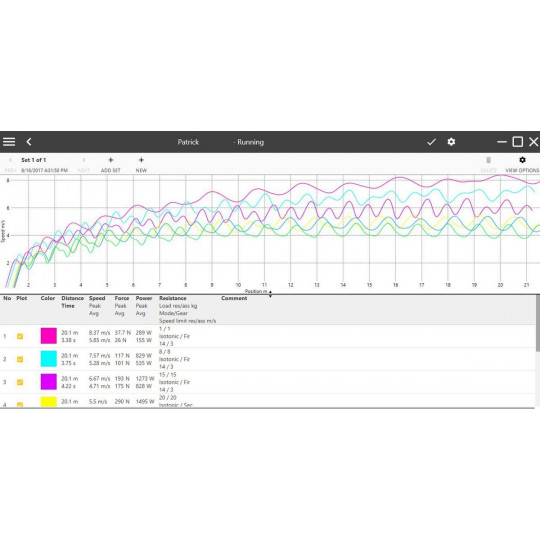
Task: Open the hamburger menu
Action: click(9, 142)
